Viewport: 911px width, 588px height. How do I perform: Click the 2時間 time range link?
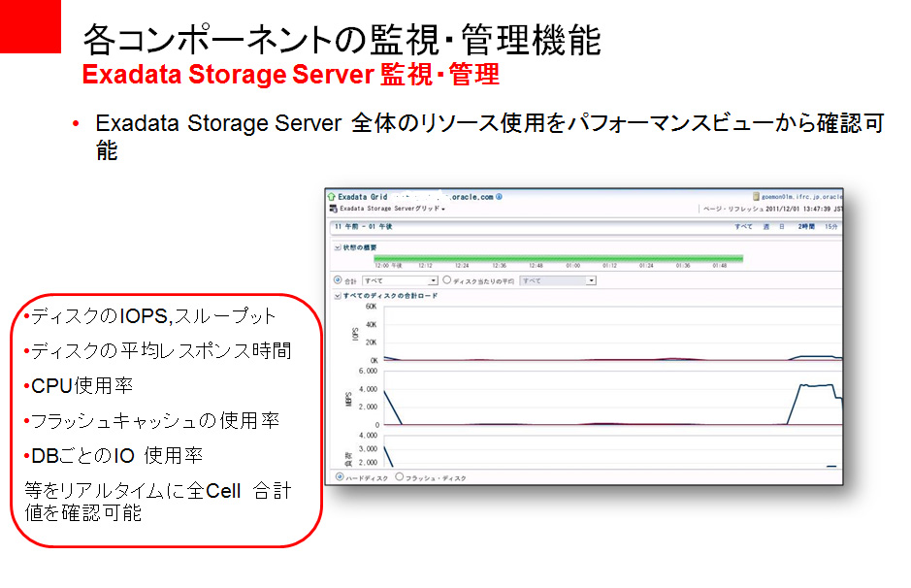click(x=806, y=227)
